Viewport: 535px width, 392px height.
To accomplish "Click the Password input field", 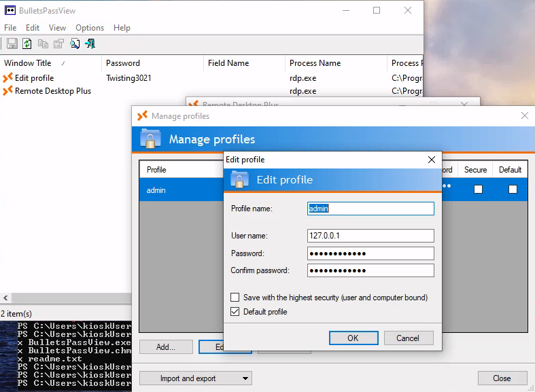I will 370,253.
